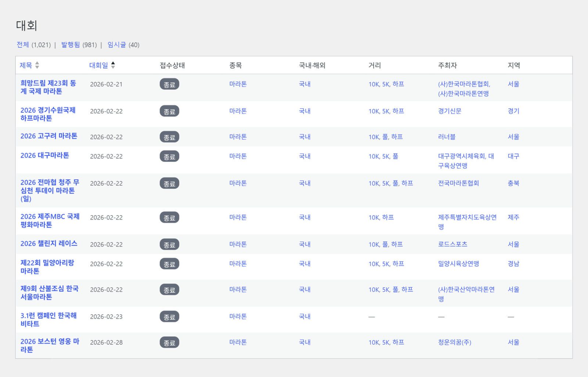Open 2026 경기수원국제 하프마라톤 entry
This screenshot has width=588, height=377.
pos(48,114)
